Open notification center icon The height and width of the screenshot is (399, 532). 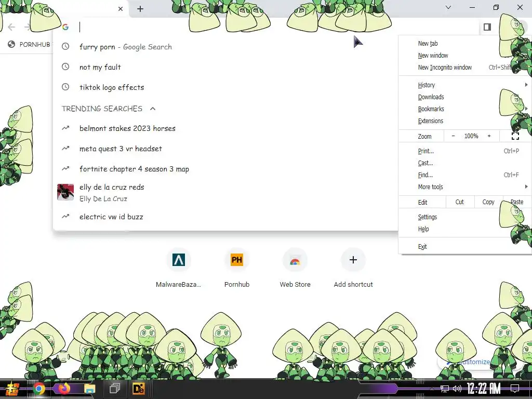(515, 389)
